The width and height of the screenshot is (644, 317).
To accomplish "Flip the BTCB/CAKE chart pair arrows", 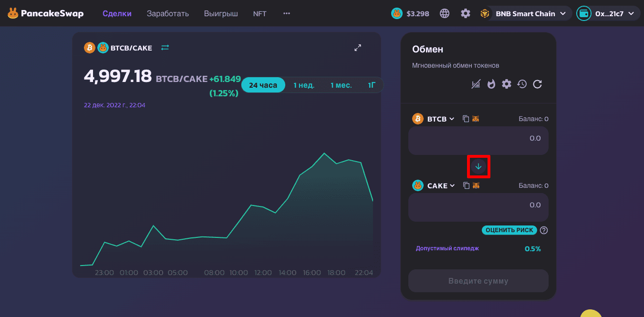I will (x=165, y=47).
